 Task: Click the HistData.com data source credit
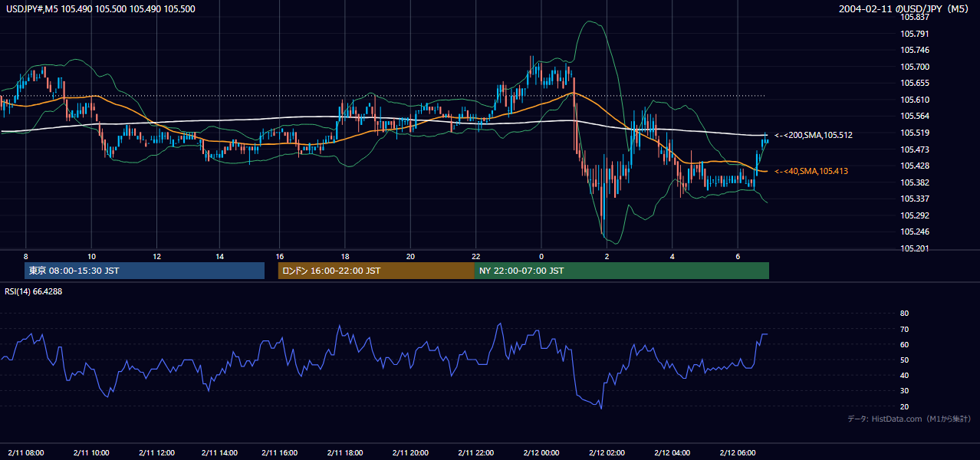pyautogui.click(x=909, y=419)
